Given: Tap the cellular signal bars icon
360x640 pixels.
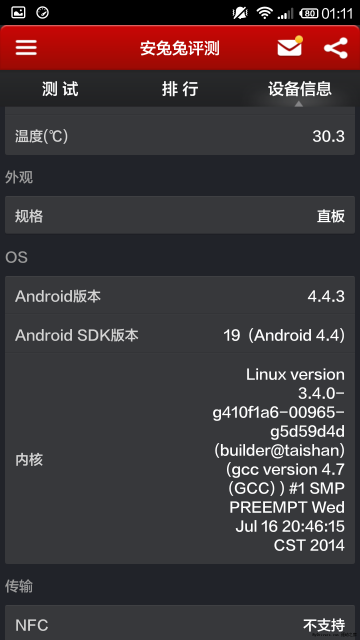Looking at the screenshot, I should pyautogui.click(x=285, y=14).
